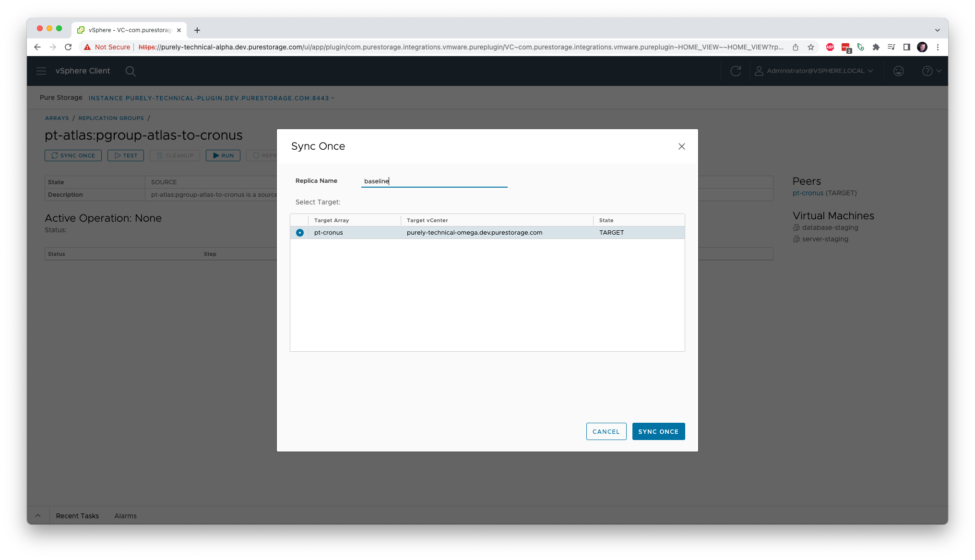
Task: Switch to the Recent Tasks tab
Action: (x=77, y=516)
